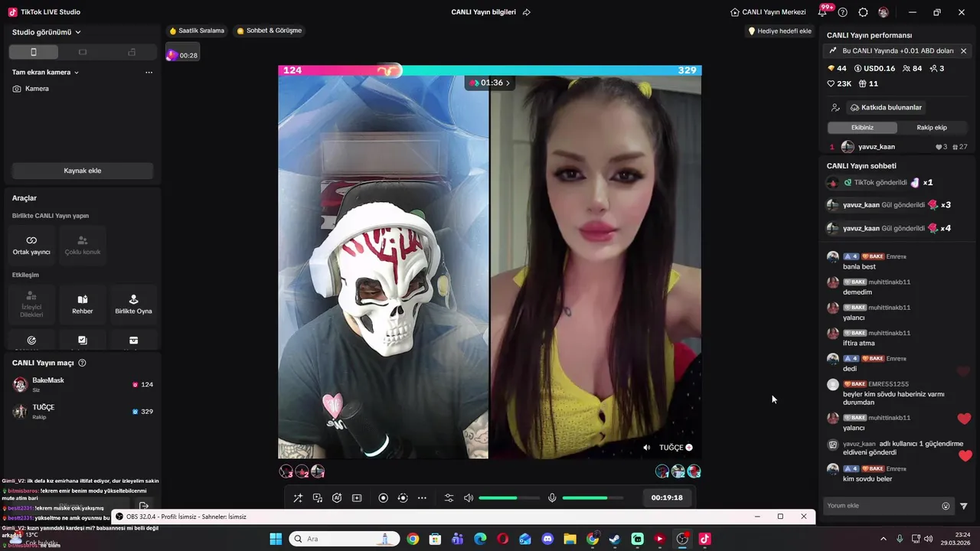Click the dashed-circle replay record icon
The width and height of the screenshot is (980, 551).
(403, 498)
